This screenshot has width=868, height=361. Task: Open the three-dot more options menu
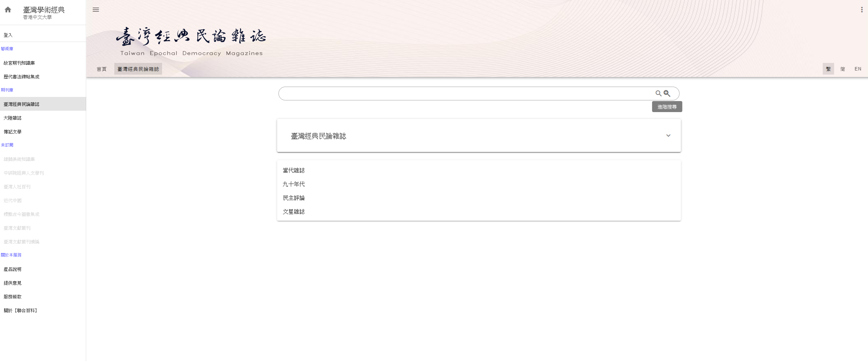(x=861, y=10)
